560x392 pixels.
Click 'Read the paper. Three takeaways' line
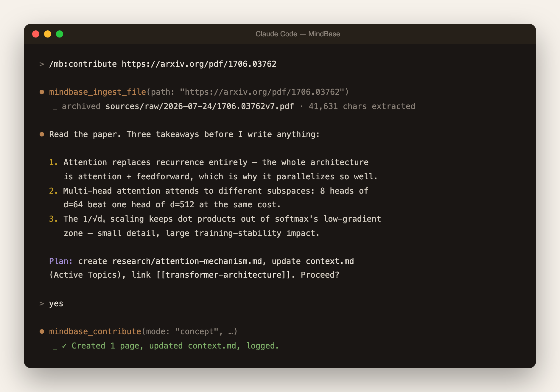pyautogui.click(x=184, y=134)
